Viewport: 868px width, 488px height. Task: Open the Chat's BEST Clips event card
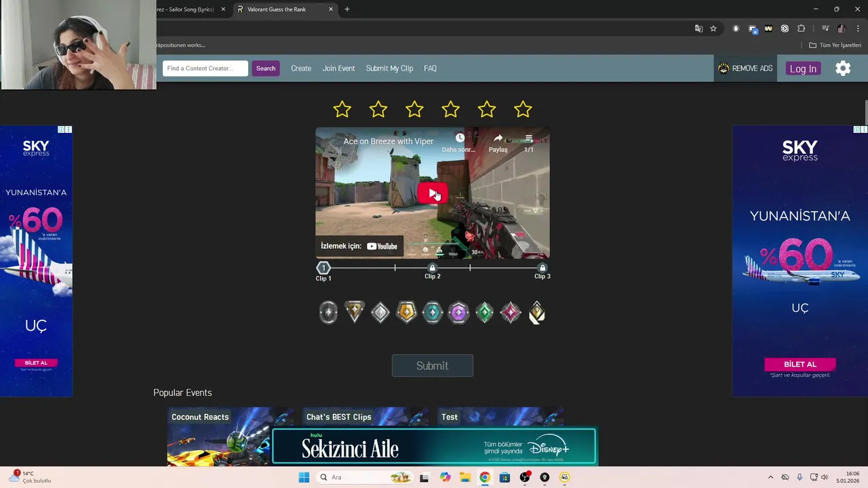pos(365,418)
